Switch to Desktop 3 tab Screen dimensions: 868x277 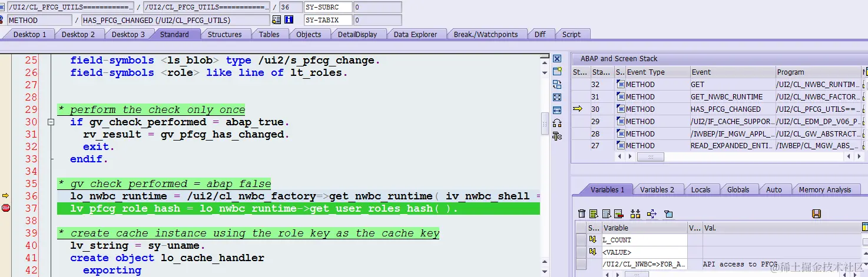pos(128,34)
